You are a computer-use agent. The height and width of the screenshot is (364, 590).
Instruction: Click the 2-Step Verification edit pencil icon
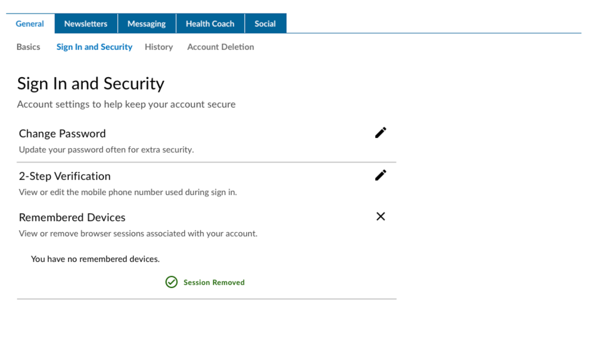tap(380, 175)
